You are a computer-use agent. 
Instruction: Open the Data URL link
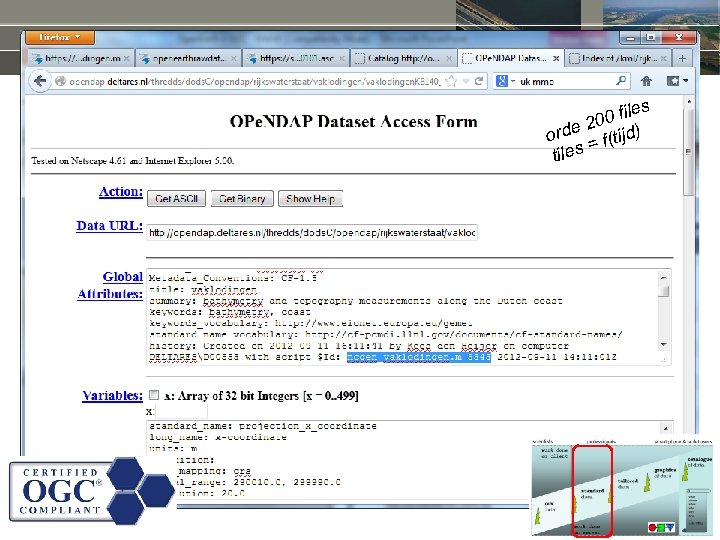pyautogui.click(x=109, y=226)
